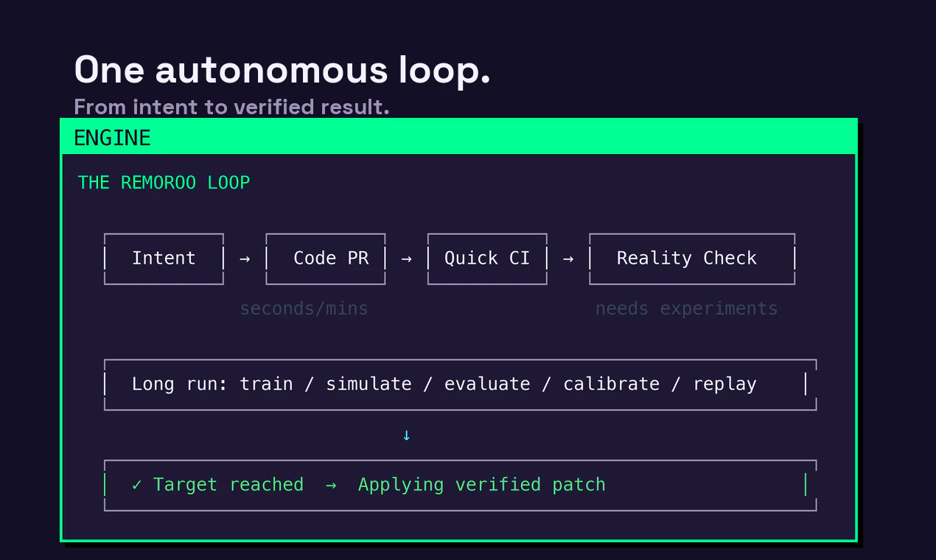The height and width of the screenshot is (560, 936).
Task: Select THE REMOROO LOOP heading
Action: pos(164,182)
